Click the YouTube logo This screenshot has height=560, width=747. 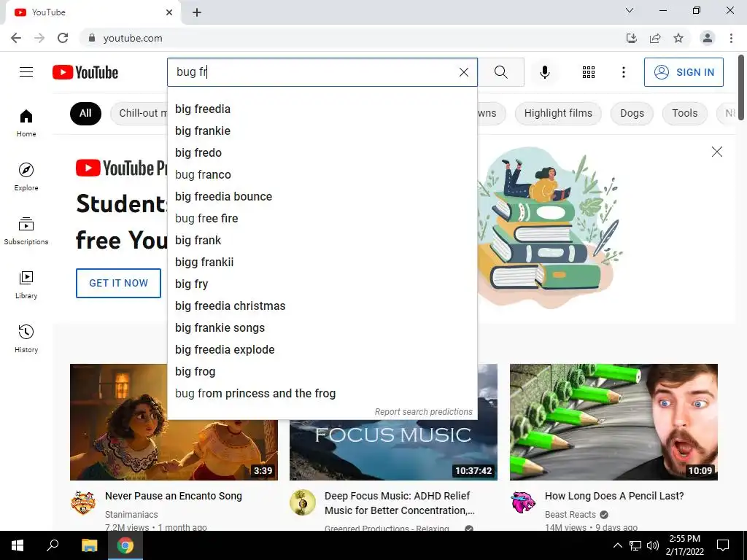pos(85,72)
